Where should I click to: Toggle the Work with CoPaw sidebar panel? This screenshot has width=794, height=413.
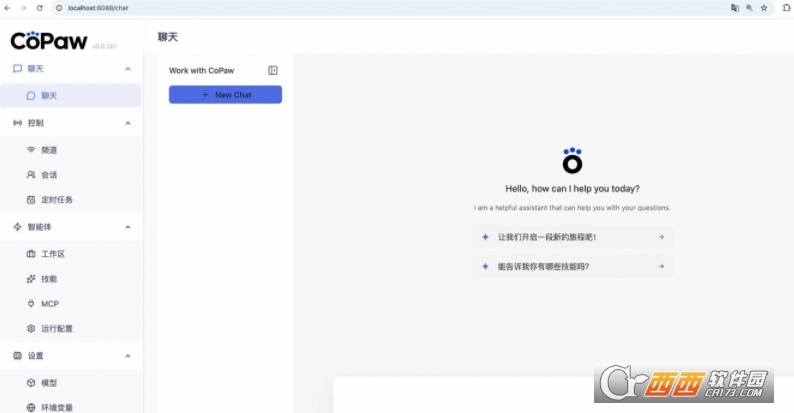pyautogui.click(x=273, y=70)
